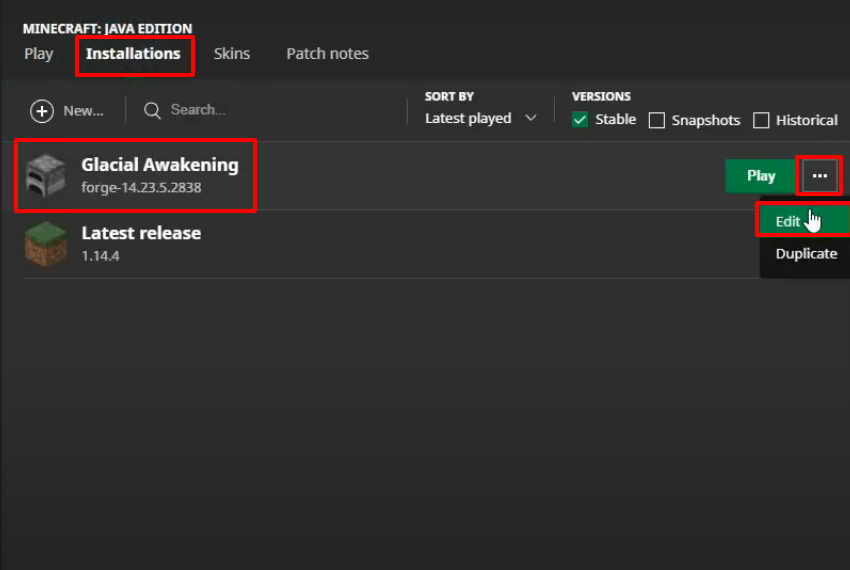
Task: Choose Edit from the context menu
Action: tap(804, 221)
